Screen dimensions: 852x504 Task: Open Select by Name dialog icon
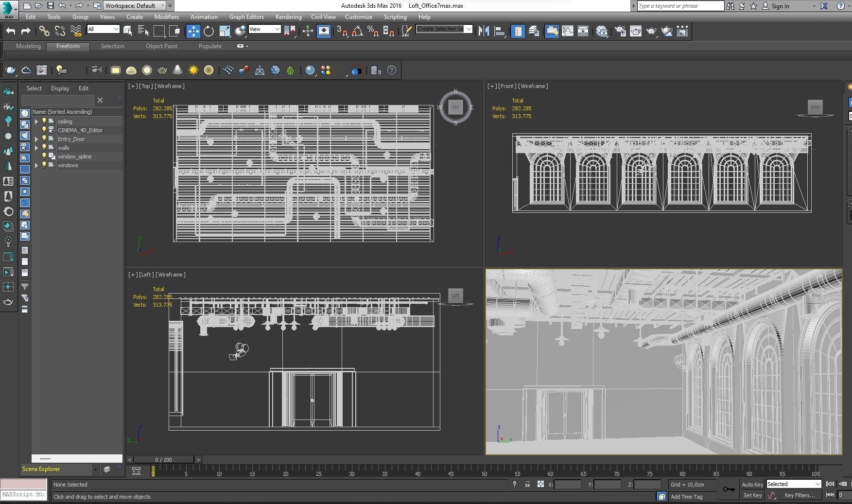pyautogui.click(x=143, y=31)
